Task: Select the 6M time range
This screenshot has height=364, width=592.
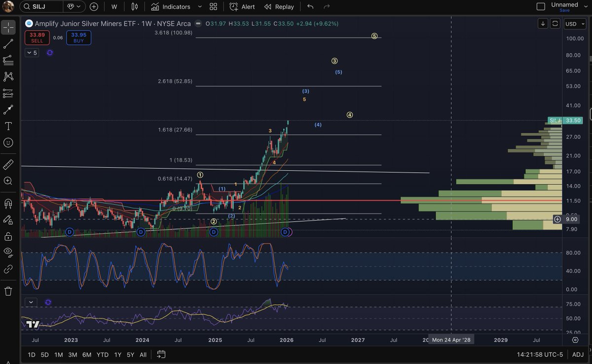Action: (87, 354)
